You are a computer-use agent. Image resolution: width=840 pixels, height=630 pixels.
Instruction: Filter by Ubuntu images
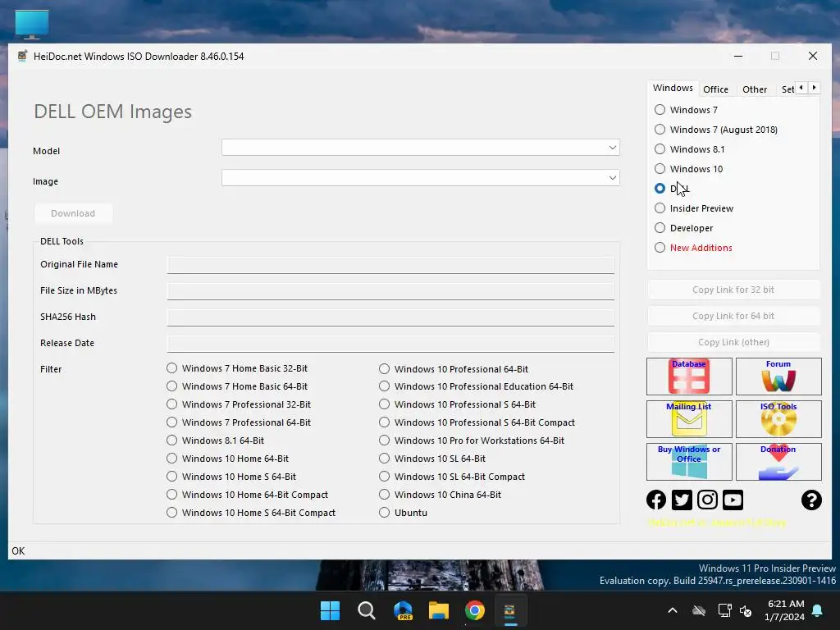403,513
